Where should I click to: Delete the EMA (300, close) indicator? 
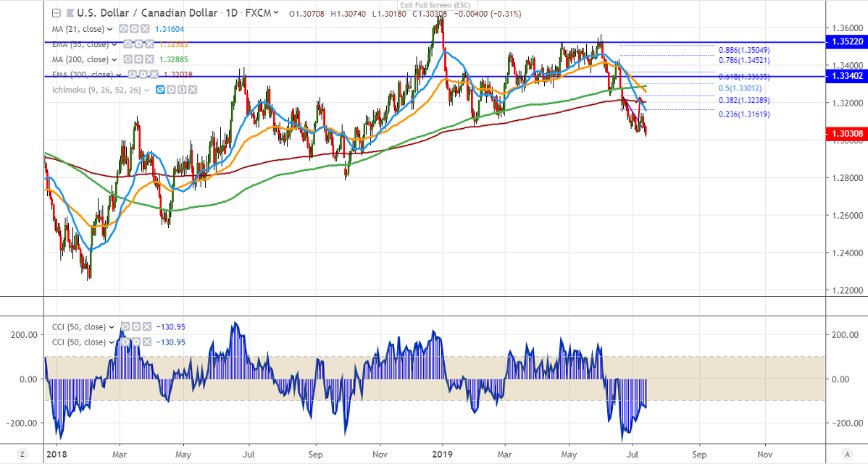[154, 75]
